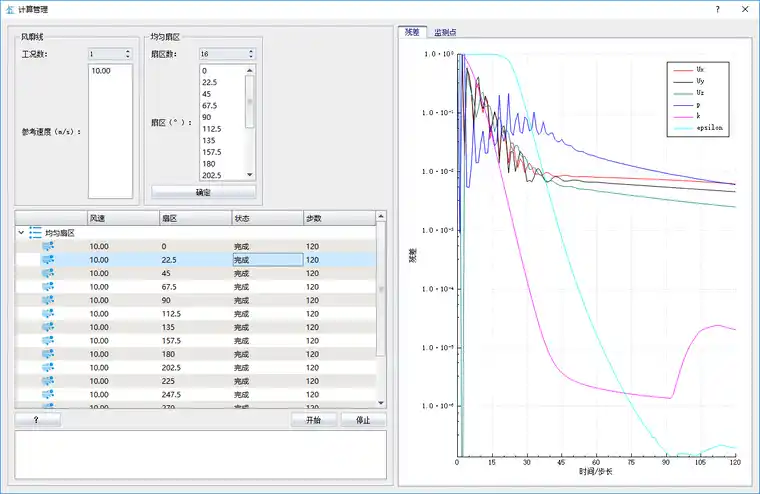Collapse the 均匀扇区 tree node

tap(21, 233)
